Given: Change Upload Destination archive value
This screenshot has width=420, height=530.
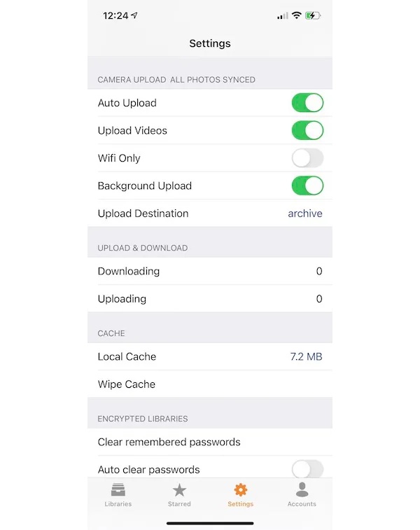Looking at the screenshot, I should pos(304,214).
